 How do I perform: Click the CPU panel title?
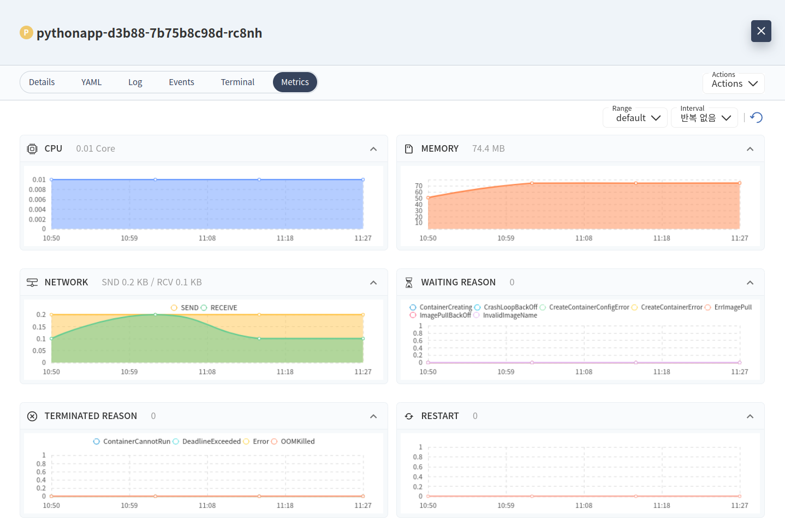point(53,149)
